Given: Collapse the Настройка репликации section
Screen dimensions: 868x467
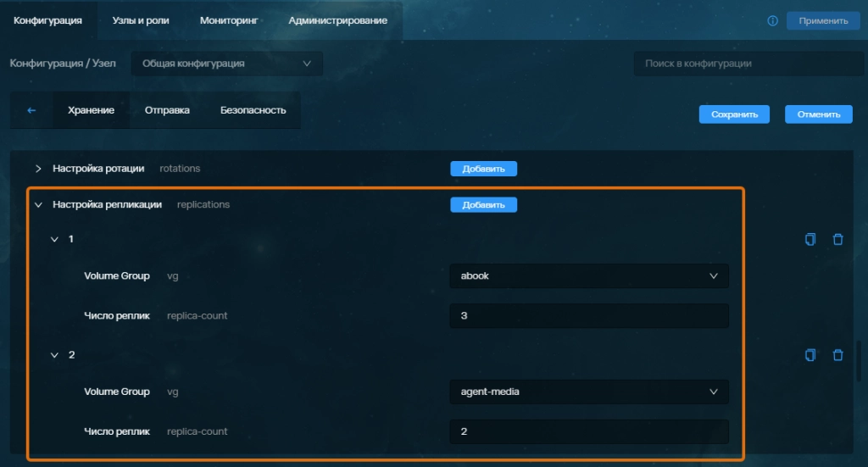Looking at the screenshot, I should [x=38, y=204].
